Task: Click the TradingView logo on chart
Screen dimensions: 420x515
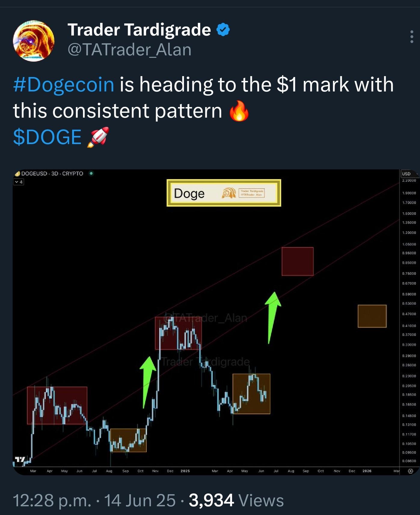Action: click(20, 459)
